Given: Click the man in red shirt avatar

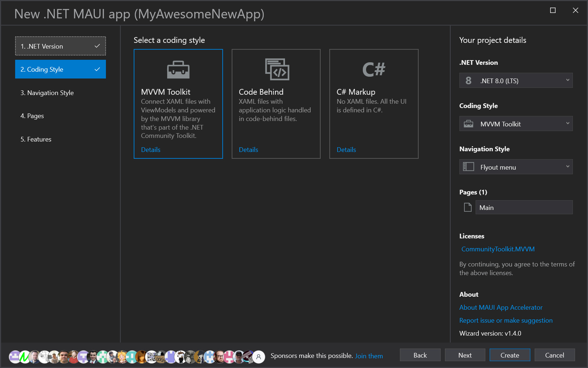Looking at the screenshot, I should coord(73,357).
